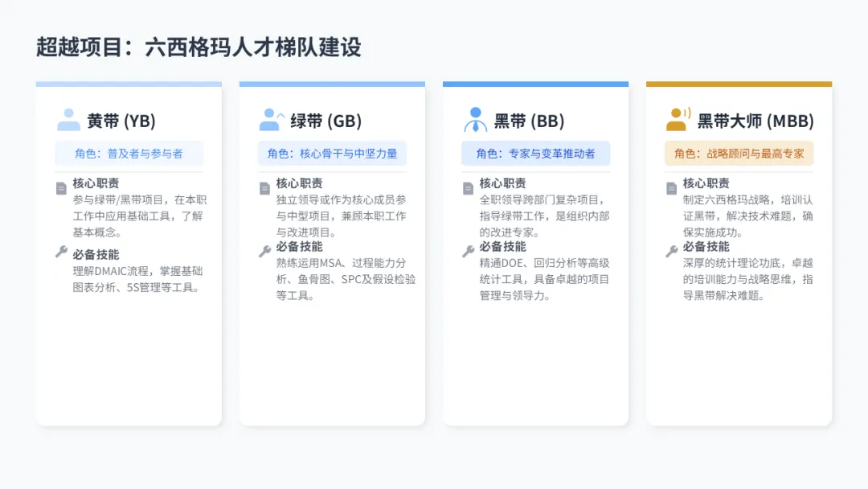The height and width of the screenshot is (489, 868).
Task: Click the Black Belt (BB) person-with-tie icon
Action: coord(475,120)
